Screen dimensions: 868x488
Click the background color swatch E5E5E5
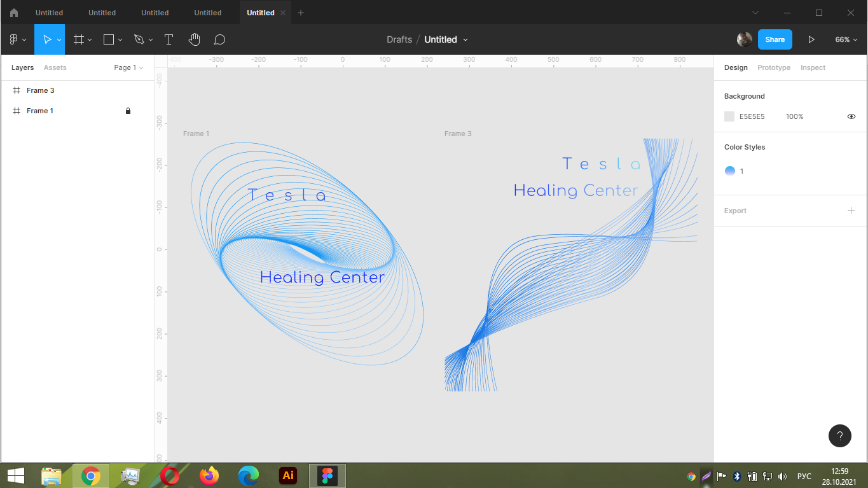(729, 116)
